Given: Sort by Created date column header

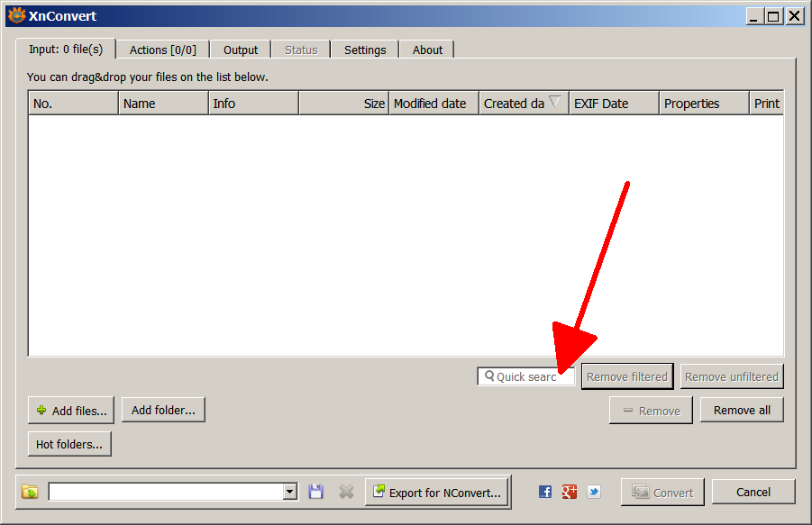Looking at the screenshot, I should click(525, 104).
